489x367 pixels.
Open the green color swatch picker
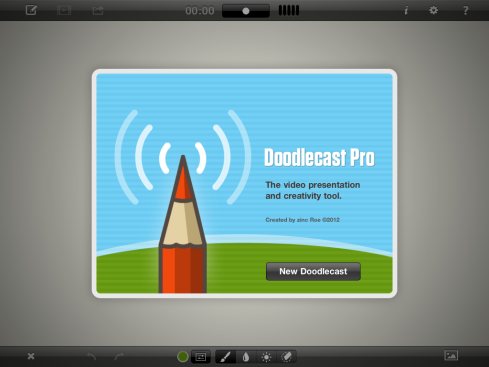coord(183,357)
